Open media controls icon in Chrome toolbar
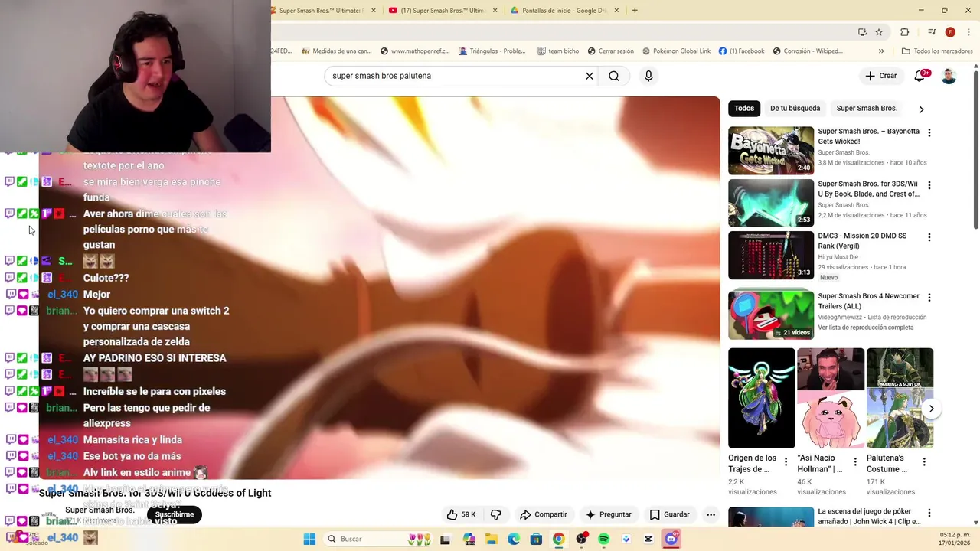 932,32
